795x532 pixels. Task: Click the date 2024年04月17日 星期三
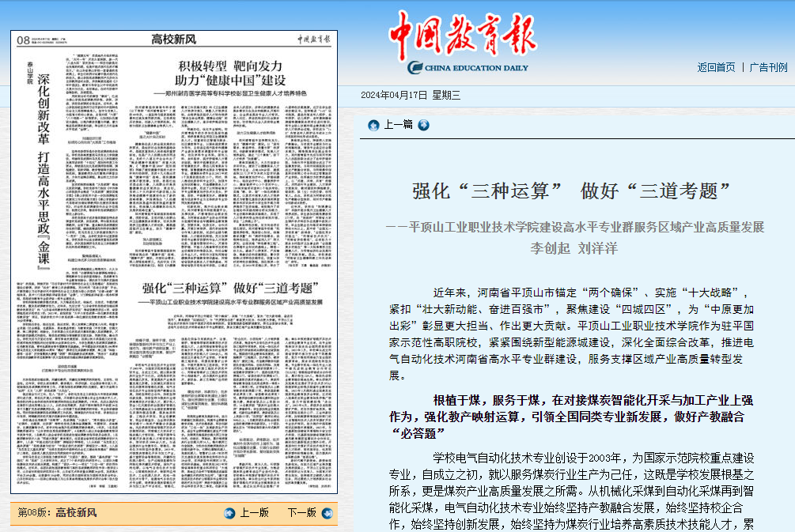pos(411,95)
